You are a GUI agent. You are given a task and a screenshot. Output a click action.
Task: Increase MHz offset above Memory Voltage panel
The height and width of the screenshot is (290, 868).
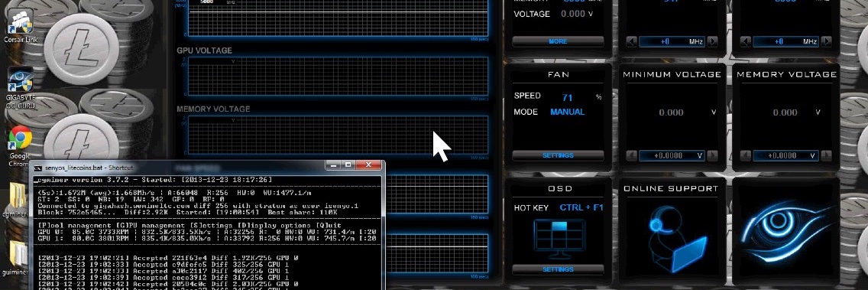point(827,41)
